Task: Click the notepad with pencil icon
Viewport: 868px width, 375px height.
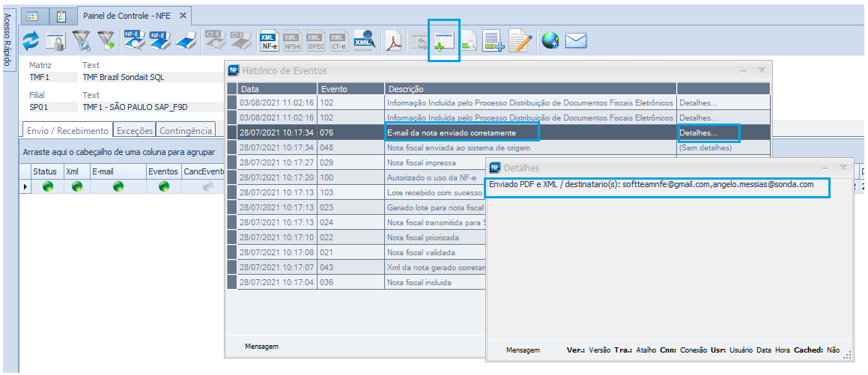Action: click(520, 41)
